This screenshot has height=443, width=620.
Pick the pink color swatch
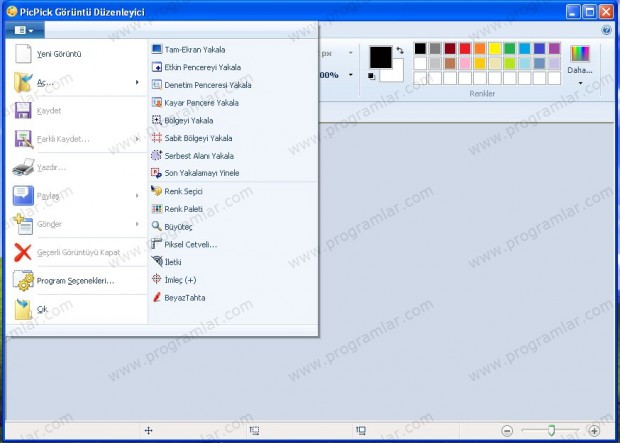point(465,63)
